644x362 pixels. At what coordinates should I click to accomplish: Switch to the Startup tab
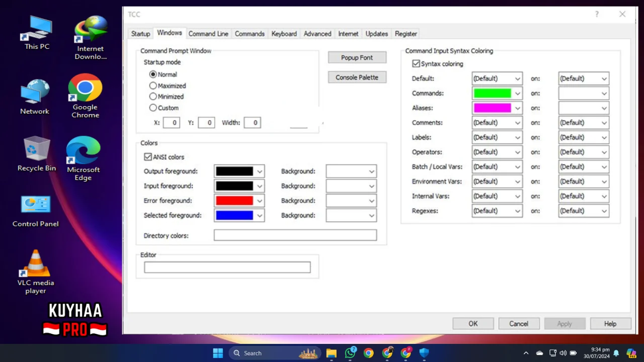coord(140,34)
